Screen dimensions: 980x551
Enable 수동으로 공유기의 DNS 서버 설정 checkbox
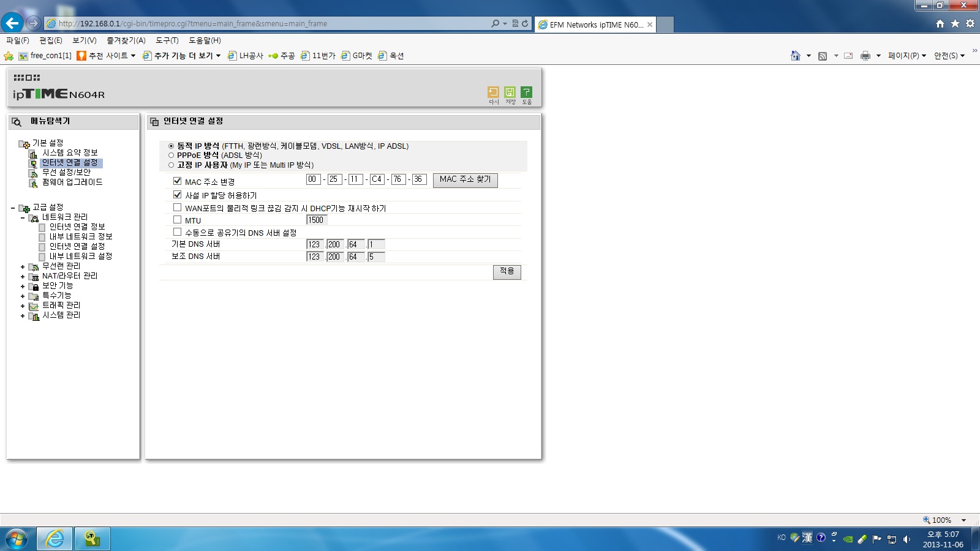tap(177, 232)
